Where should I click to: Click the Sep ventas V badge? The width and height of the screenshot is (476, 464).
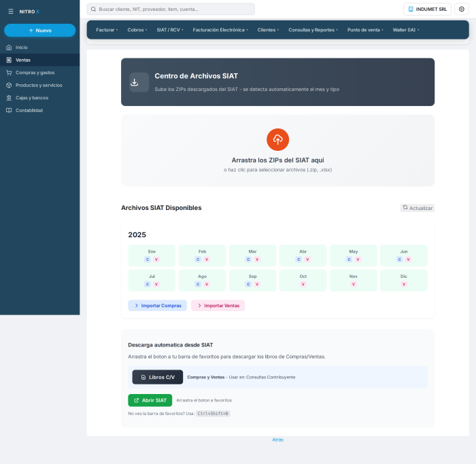(257, 284)
